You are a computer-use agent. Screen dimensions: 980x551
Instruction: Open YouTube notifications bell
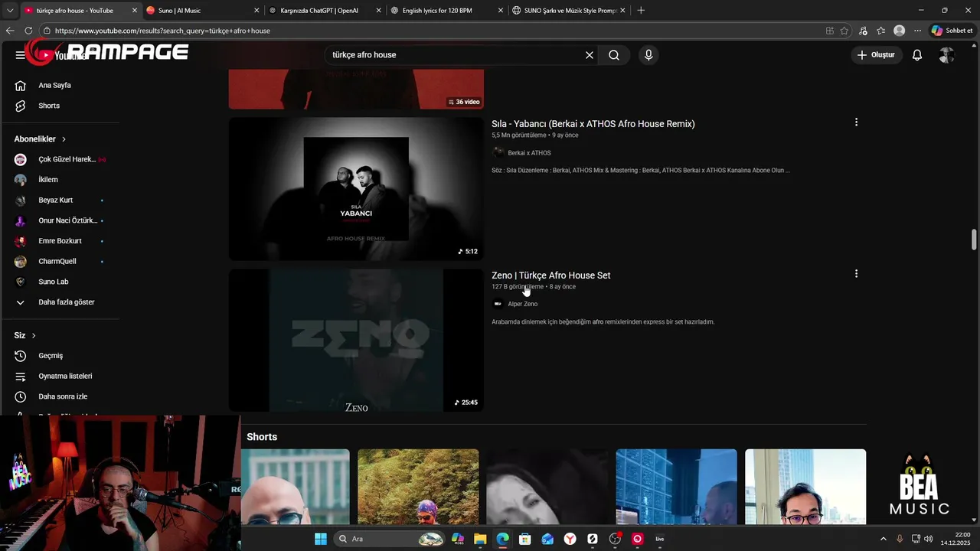pyautogui.click(x=917, y=55)
